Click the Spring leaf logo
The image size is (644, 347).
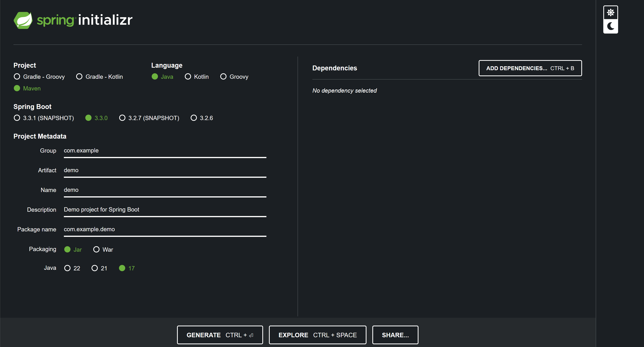23,20
